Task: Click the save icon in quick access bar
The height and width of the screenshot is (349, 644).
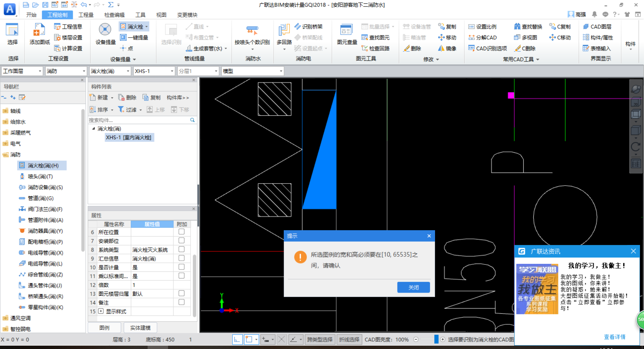Action: (45, 5)
